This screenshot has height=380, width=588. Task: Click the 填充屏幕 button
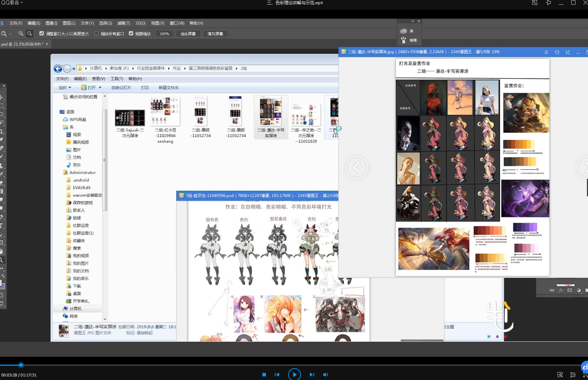(215, 34)
